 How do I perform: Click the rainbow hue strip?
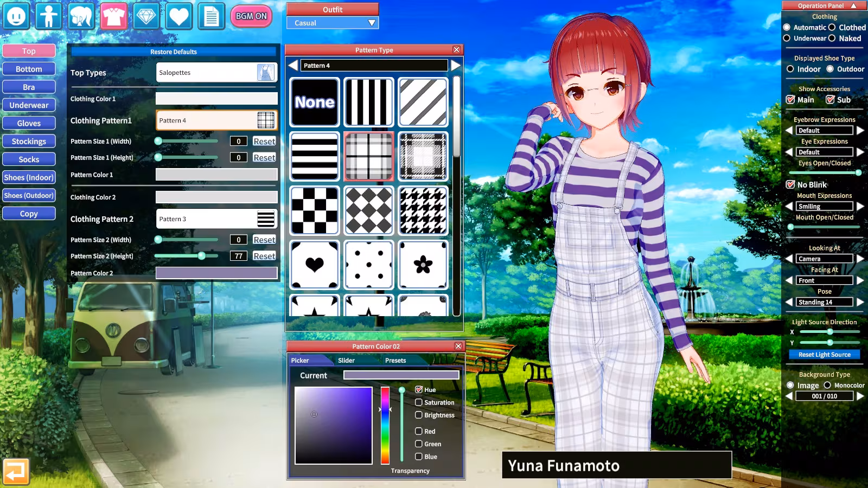pos(385,425)
